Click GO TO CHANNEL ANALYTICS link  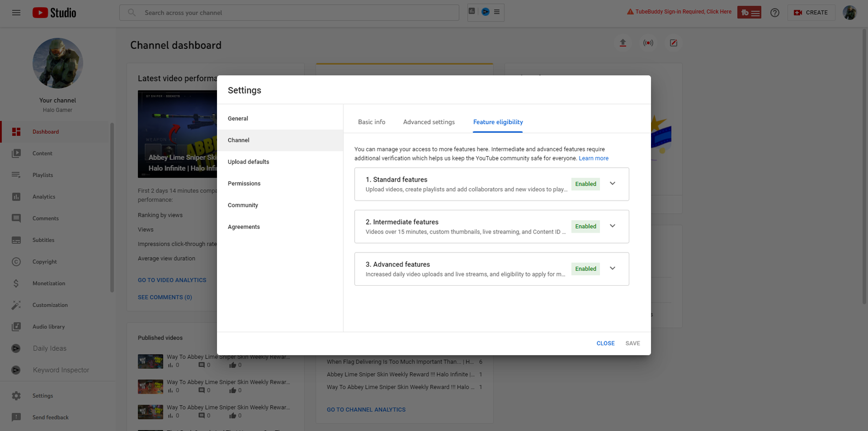click(366, 410)
